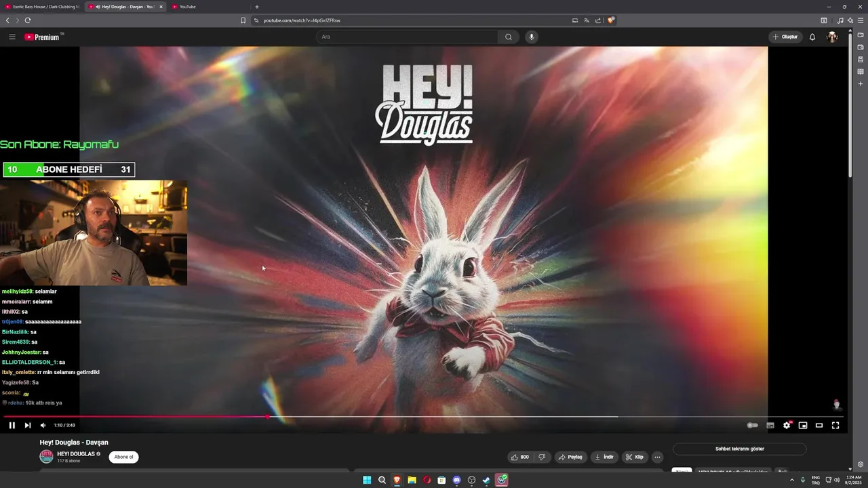Show hidden system tray icons
Screen dimensions: 868x488
(x=791, y=480)
